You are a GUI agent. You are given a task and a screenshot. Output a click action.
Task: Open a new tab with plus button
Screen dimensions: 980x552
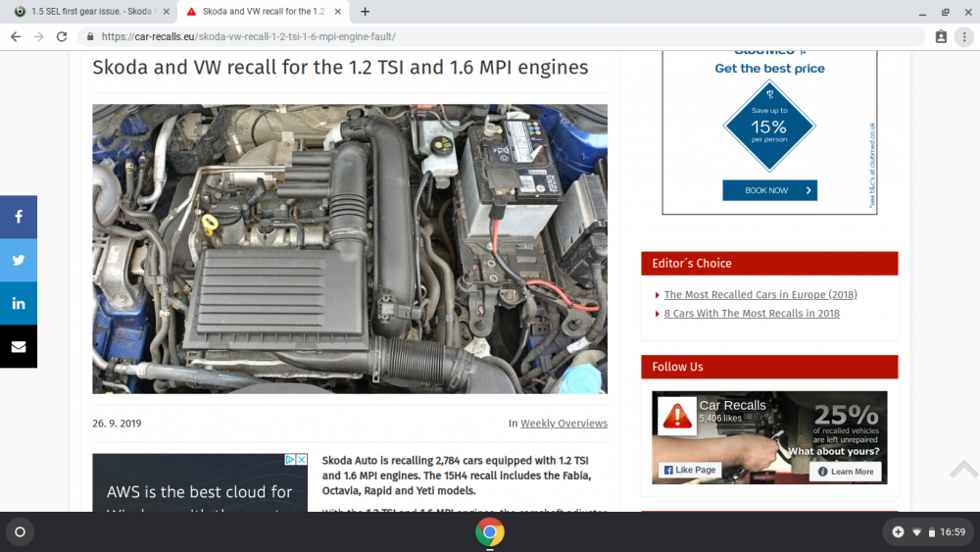tap(365, 11)
